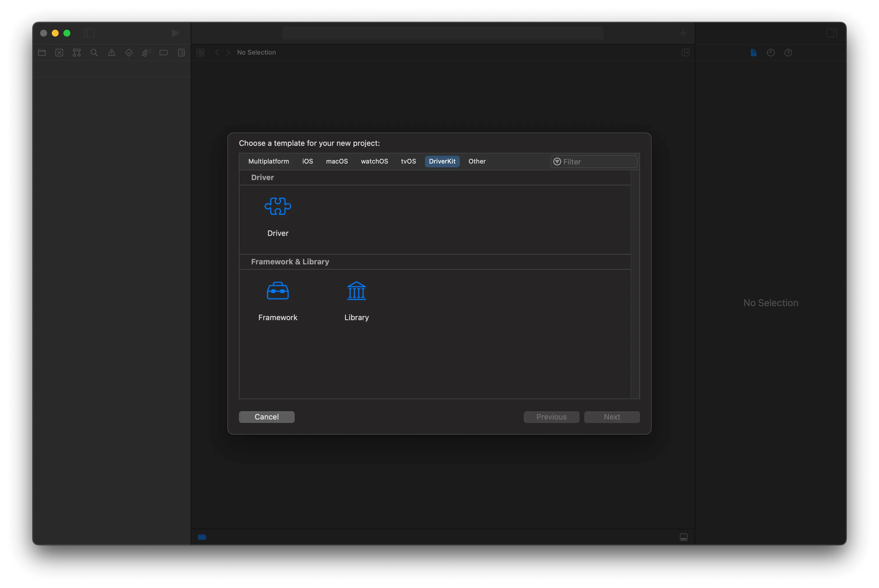Show the File inspector

(x=753, y=53)
